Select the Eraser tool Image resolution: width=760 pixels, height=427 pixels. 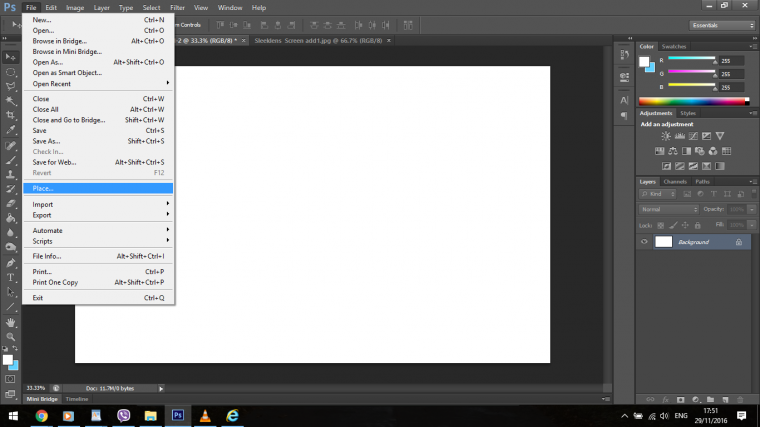pos(11,204)
